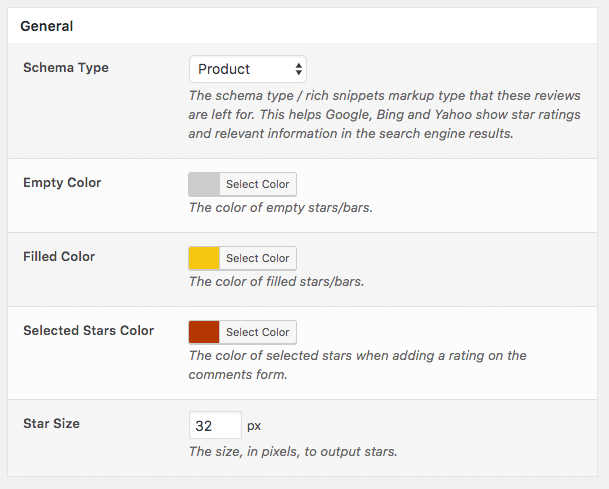Click the px unit text
This screenshot has width=609, height=489.
pos(254,426)
